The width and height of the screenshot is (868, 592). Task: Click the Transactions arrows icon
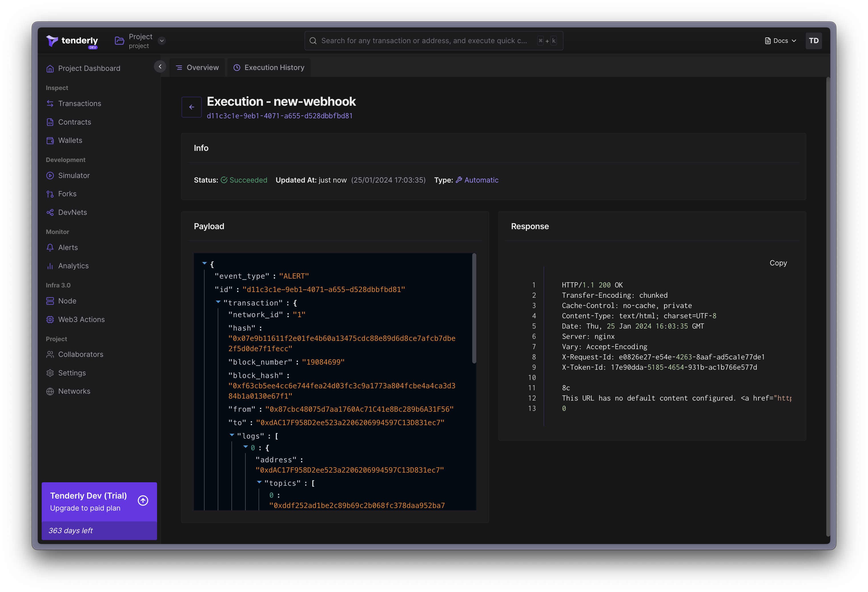click(x=50, y=103)
